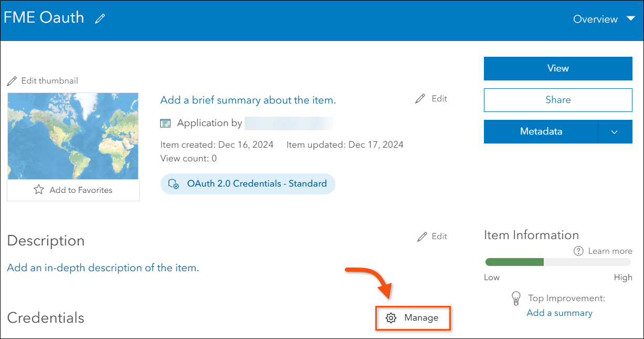Click the Item Information progress bar
The height and width of the screenshot is (339, 644).
(558, 262)
